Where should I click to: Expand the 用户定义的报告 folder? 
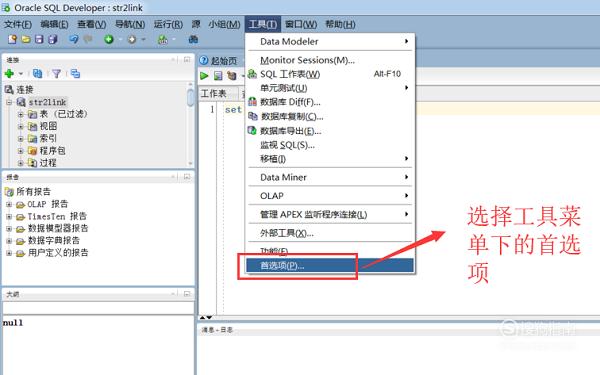point(9,253)
